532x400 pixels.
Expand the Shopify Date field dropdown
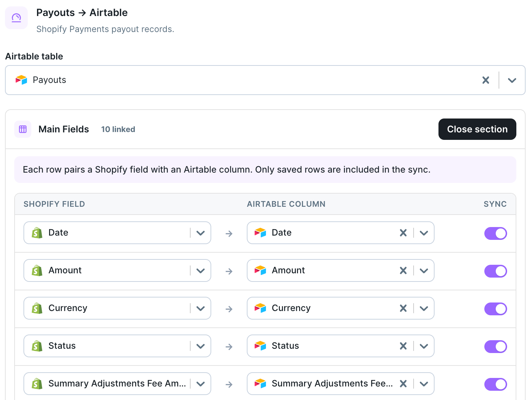tap(201, 233)
